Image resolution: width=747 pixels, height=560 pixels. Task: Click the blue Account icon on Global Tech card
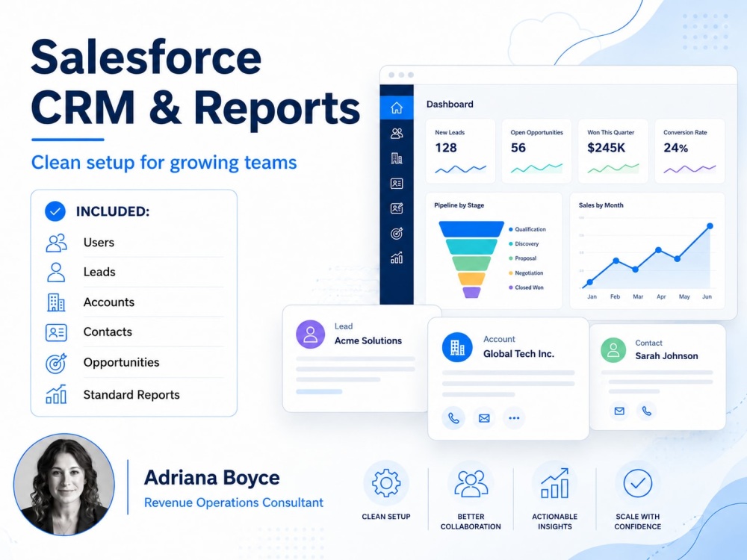point(457,347)
